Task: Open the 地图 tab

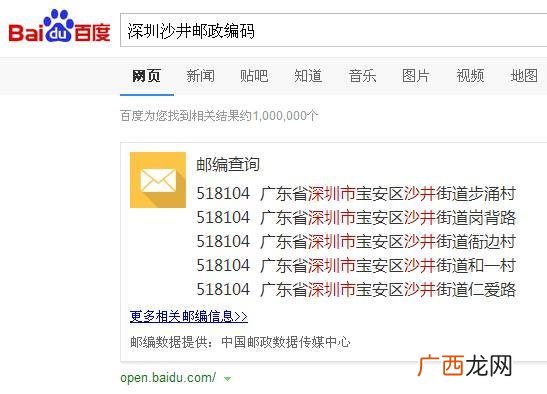Action: click(x=524, y=76)
